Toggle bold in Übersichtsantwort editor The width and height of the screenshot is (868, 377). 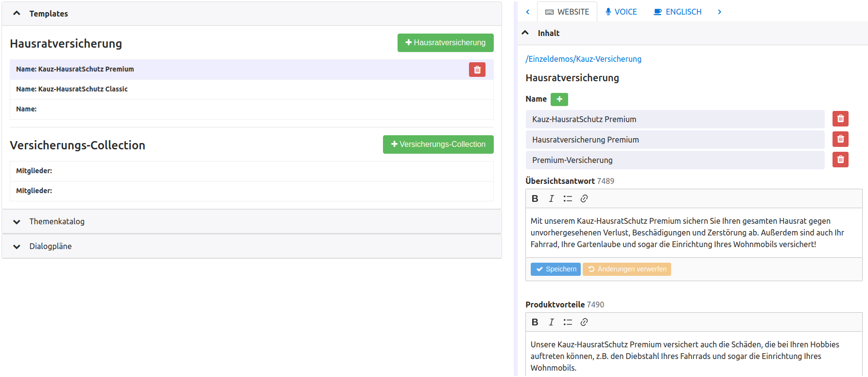[x=535, y=198]
